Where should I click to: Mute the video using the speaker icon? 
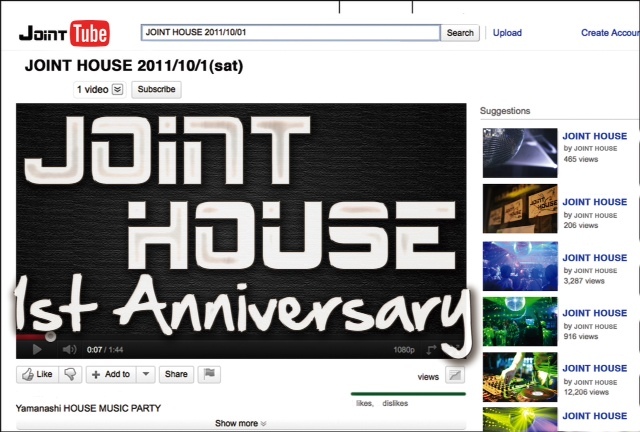click(x=69, y=349)
